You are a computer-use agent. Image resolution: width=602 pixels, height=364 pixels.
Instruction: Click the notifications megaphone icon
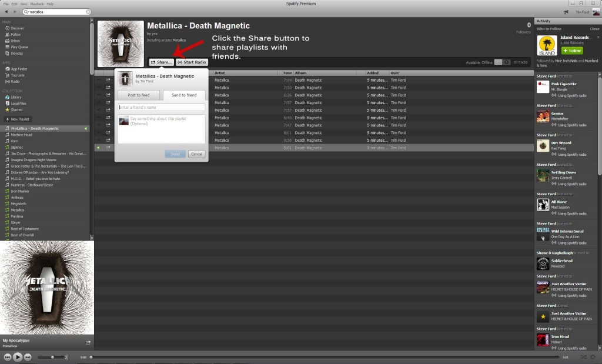click(x=566, y=12)
